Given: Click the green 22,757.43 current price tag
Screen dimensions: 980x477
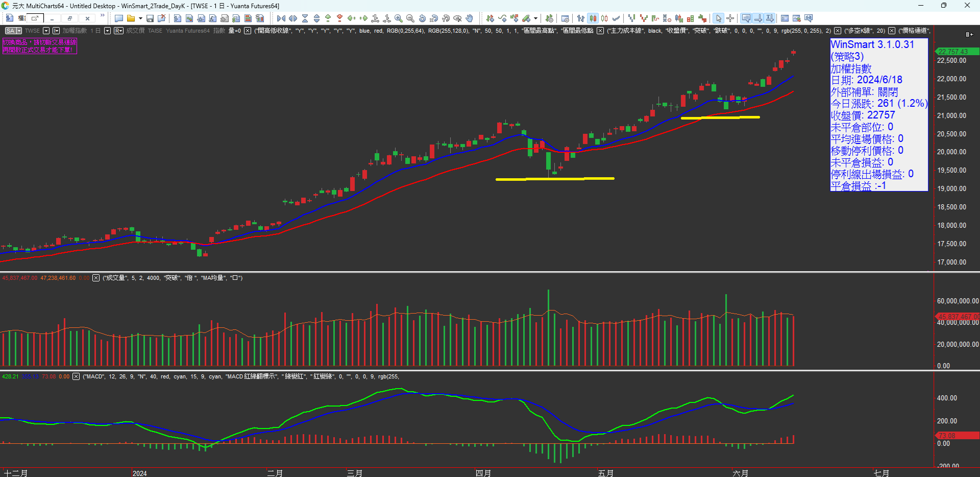Looking at the screenshot, I should click(x=957, y=52).
